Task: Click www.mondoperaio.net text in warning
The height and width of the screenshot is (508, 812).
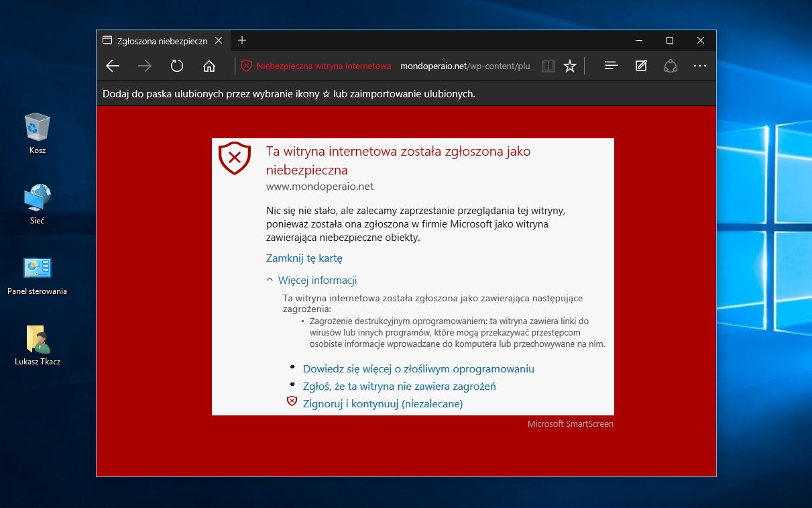Action: click(x=320, y=186)
